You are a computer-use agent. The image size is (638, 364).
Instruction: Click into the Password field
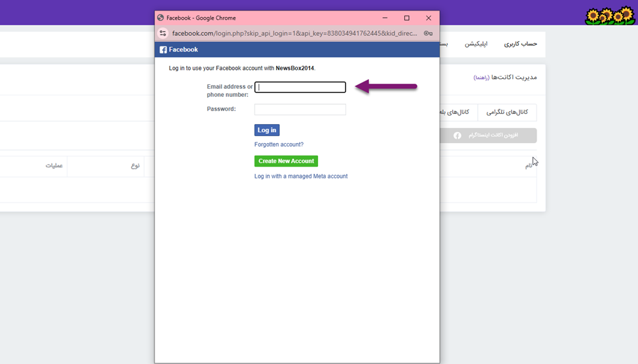pos(300,110)
